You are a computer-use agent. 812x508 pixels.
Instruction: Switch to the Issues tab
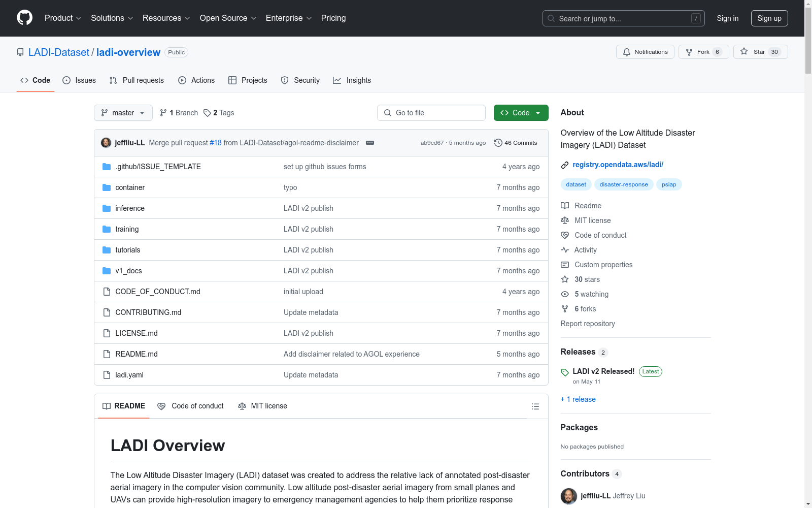click(x=79, y=80)
